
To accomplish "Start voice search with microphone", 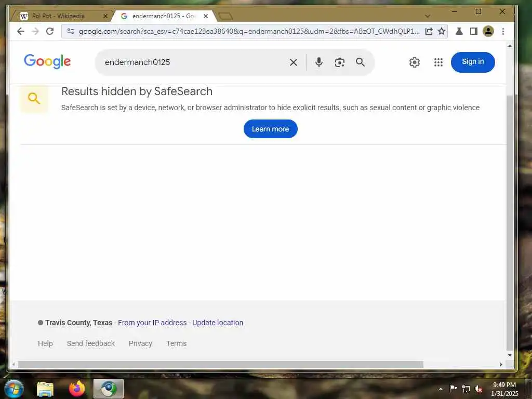I will 319,62.
